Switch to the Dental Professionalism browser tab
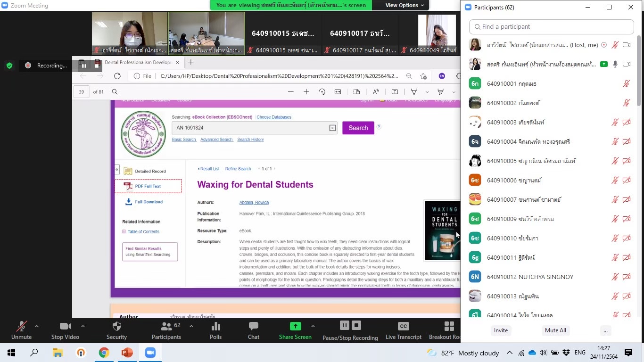 pos(138,62)
